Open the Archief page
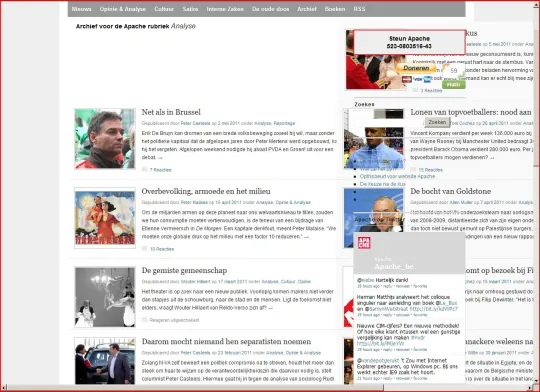Viewport: 540px width, 392px height. [x=307, y=9]
